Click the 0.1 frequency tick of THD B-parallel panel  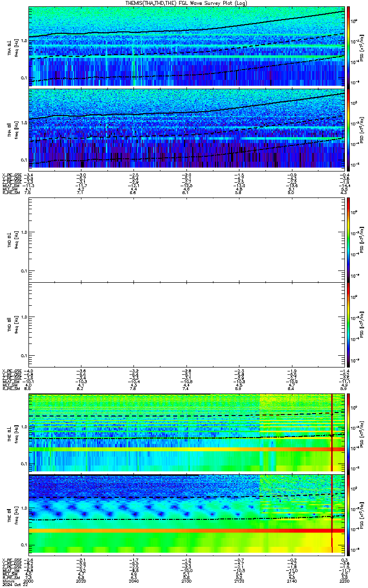tap(24, 355)
